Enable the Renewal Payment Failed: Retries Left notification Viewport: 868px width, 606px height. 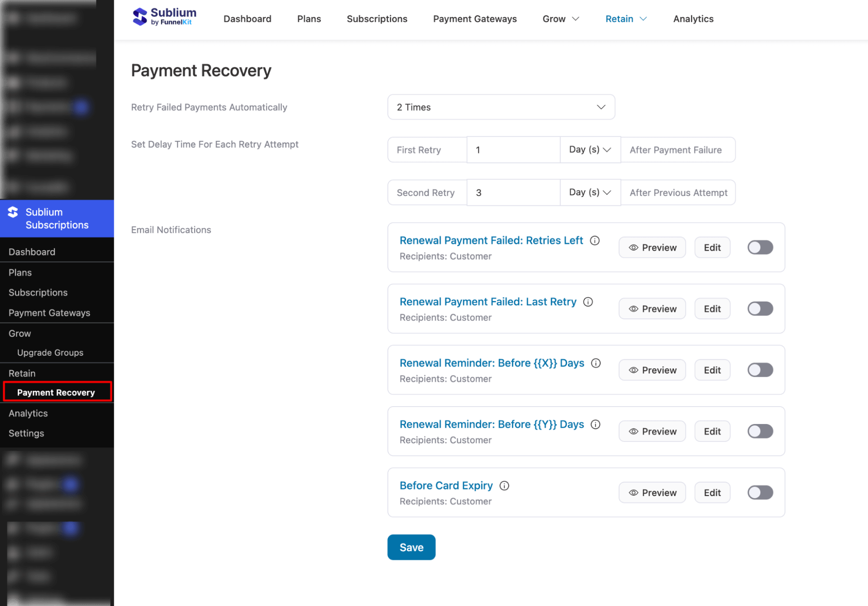coord(759,247)
